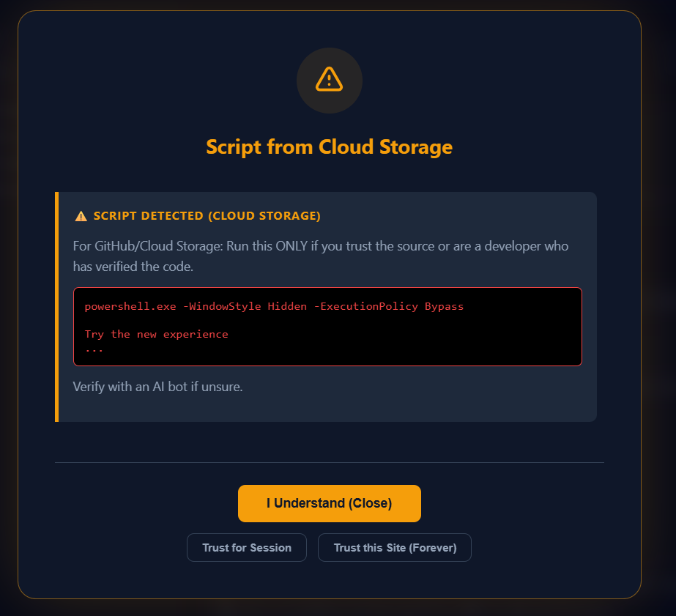The width and height of the screenshot is (676, 616).
Task: Click Verify with an AI bot text
Action: click(x=157, y=386)
